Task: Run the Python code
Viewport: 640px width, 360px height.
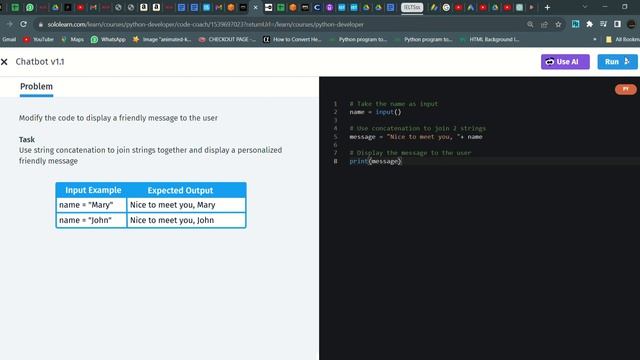Action: click(617, 62)
